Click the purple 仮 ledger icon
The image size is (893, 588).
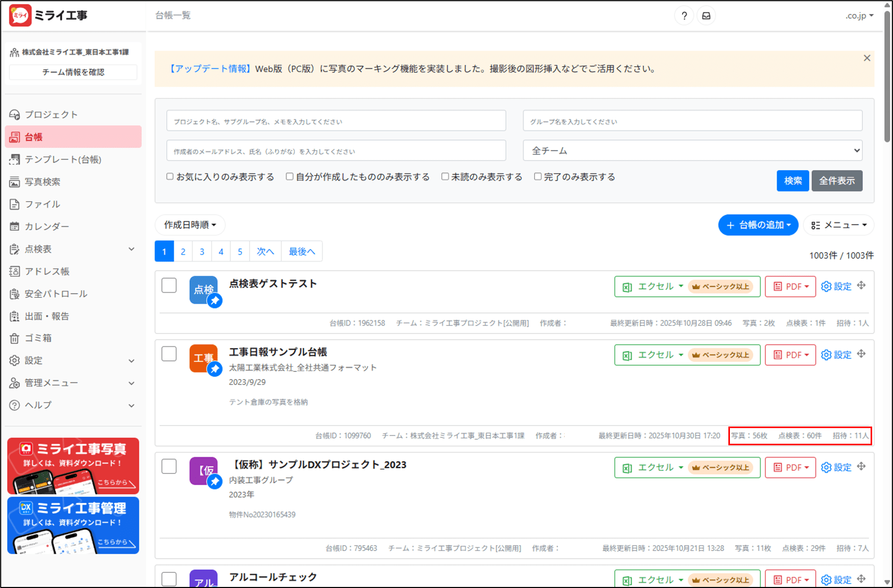click(203, 471)
